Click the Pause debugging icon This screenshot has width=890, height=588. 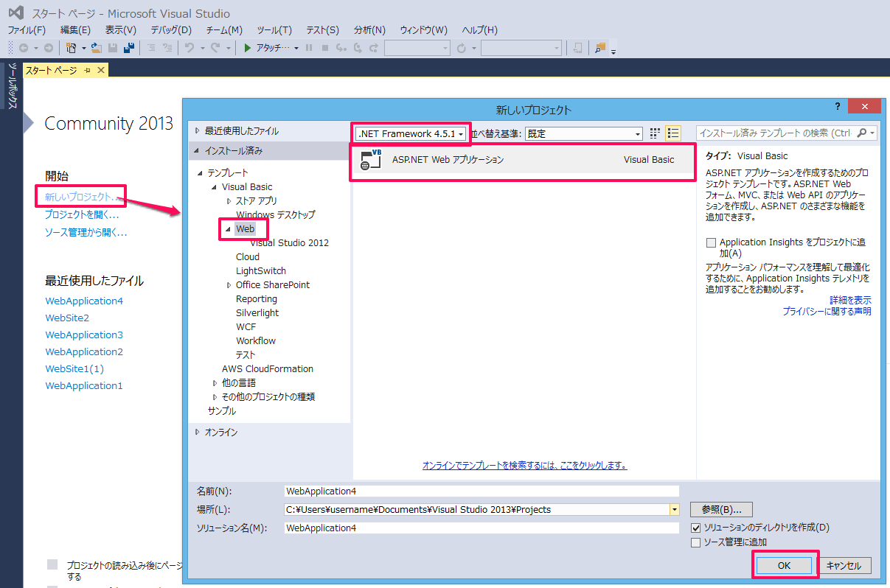(x=308, y=47)
